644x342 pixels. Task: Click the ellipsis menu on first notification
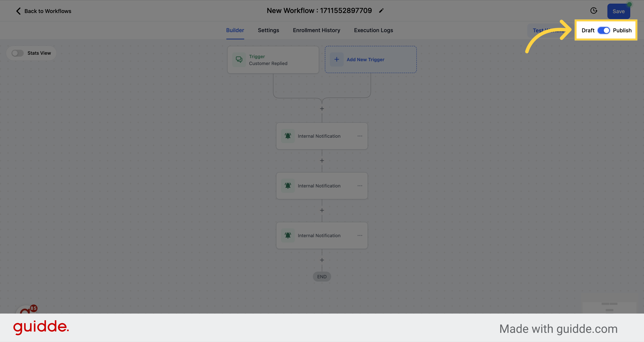point(360,136)
